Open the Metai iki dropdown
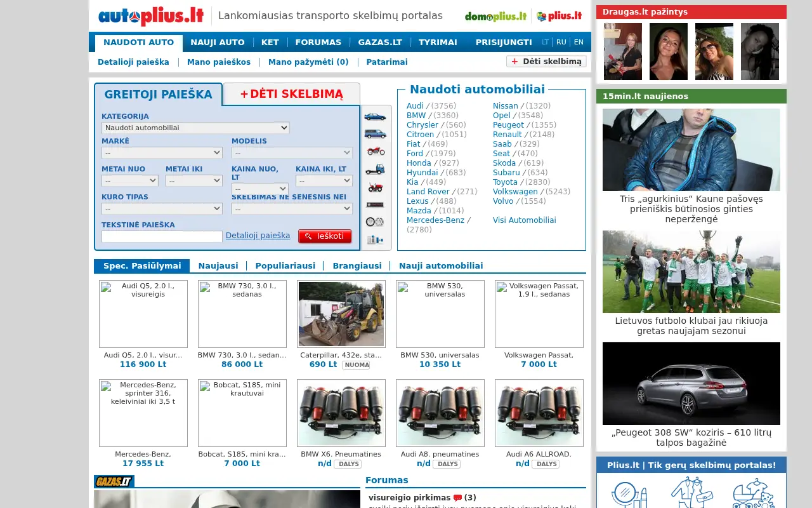Image resolution: width=812 pixels, height=508 pixels. (194, 181)
